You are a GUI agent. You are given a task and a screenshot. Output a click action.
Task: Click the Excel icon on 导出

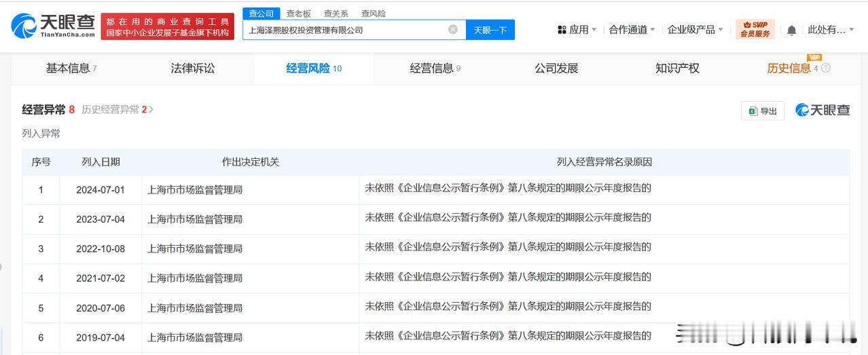click(x=753, y=111)
